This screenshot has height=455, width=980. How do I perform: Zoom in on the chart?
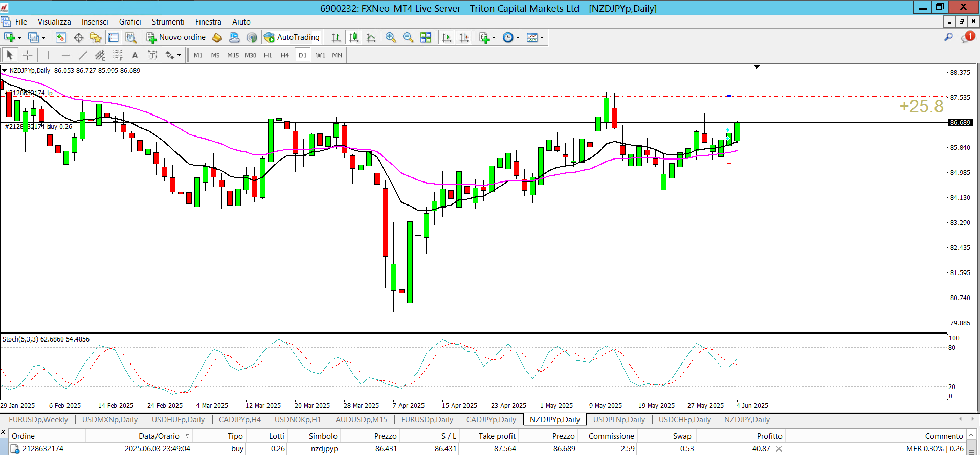coord(391,37)
